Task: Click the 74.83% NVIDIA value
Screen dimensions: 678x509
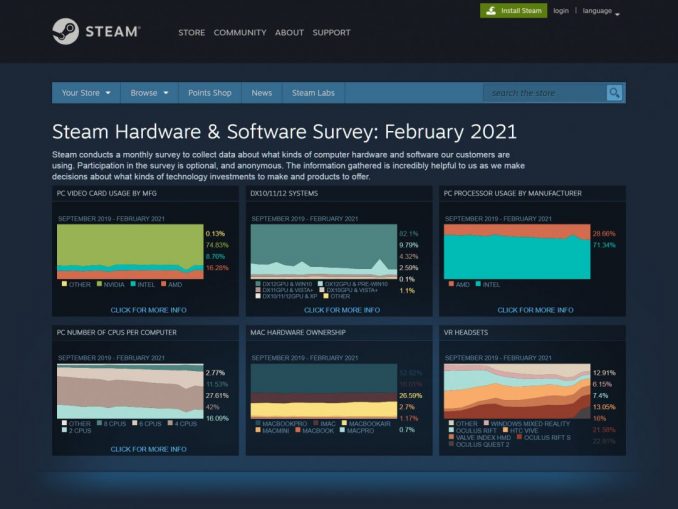Action: coord(217,245)
